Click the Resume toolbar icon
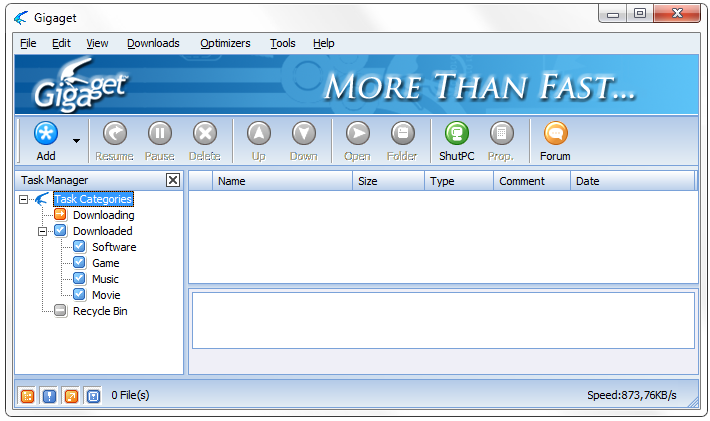710x421 pixels. pos(115,134)
